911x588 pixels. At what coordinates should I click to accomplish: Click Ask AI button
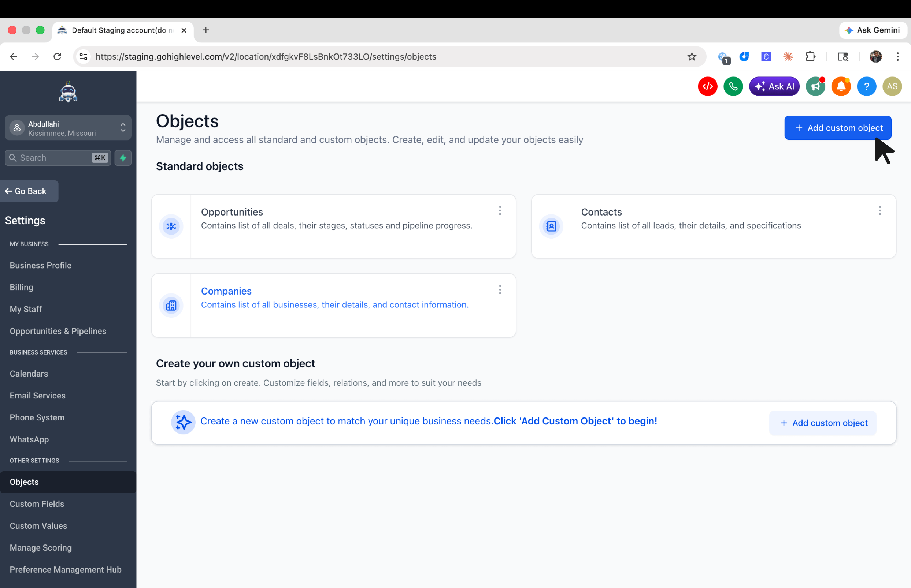[x=774, y=87]
